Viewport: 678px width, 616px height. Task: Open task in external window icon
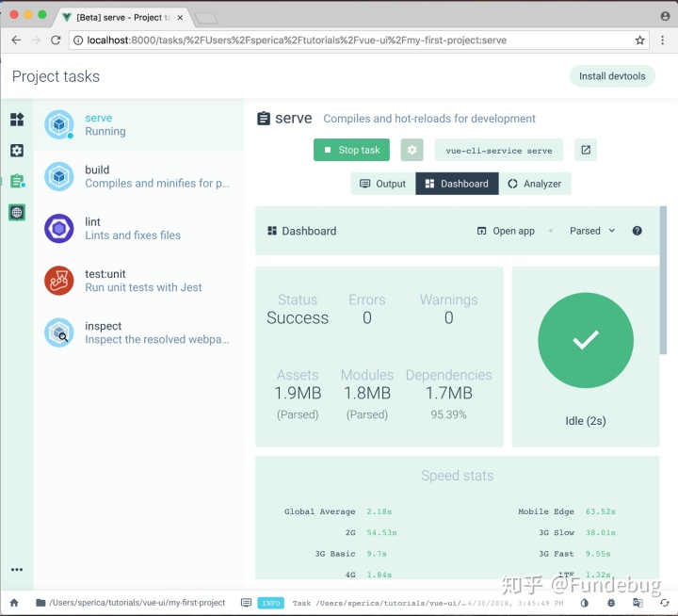586,150
